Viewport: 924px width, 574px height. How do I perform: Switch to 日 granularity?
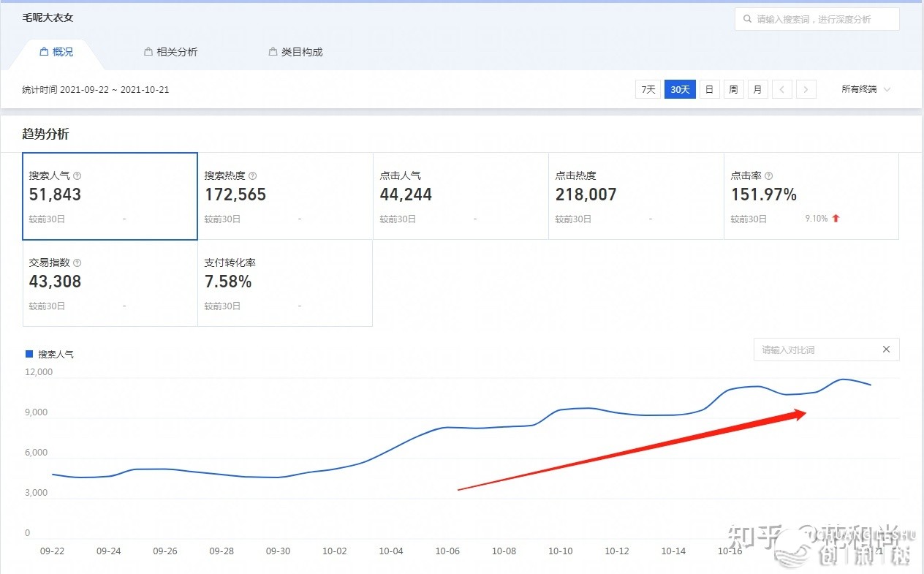click(709, 90)
